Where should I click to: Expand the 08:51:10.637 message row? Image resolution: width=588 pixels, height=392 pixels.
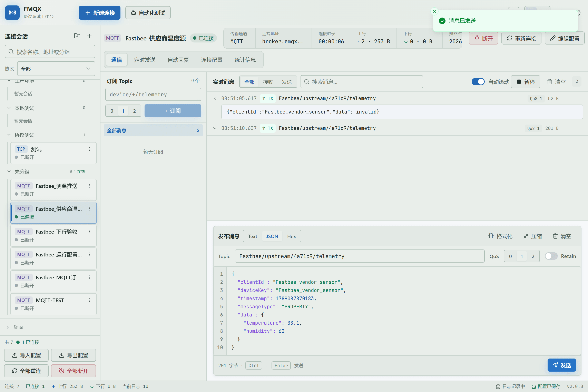215,128
